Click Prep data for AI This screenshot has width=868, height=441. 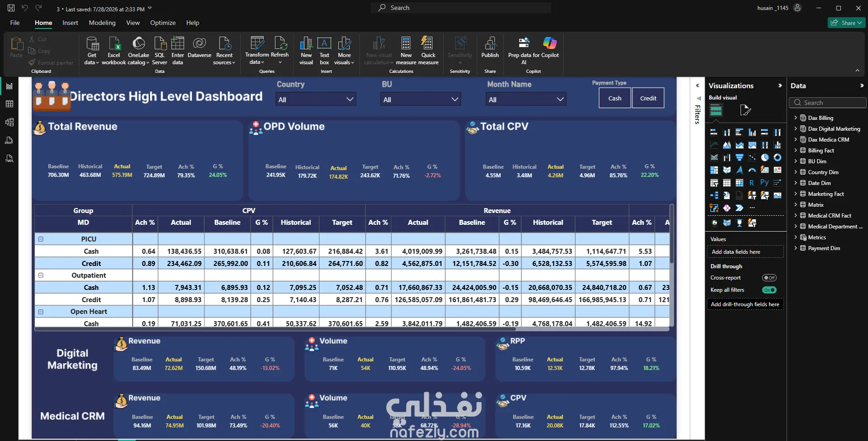pos(524,51)
